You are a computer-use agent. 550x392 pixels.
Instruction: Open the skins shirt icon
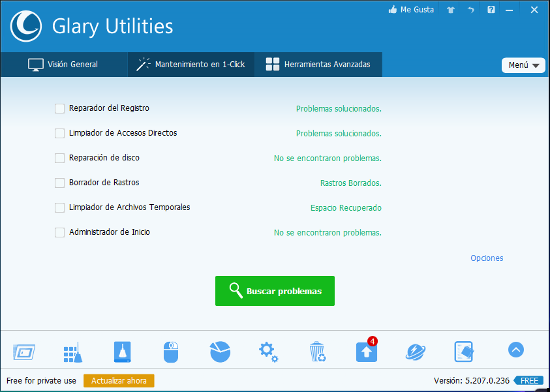[x=451, y=10]
